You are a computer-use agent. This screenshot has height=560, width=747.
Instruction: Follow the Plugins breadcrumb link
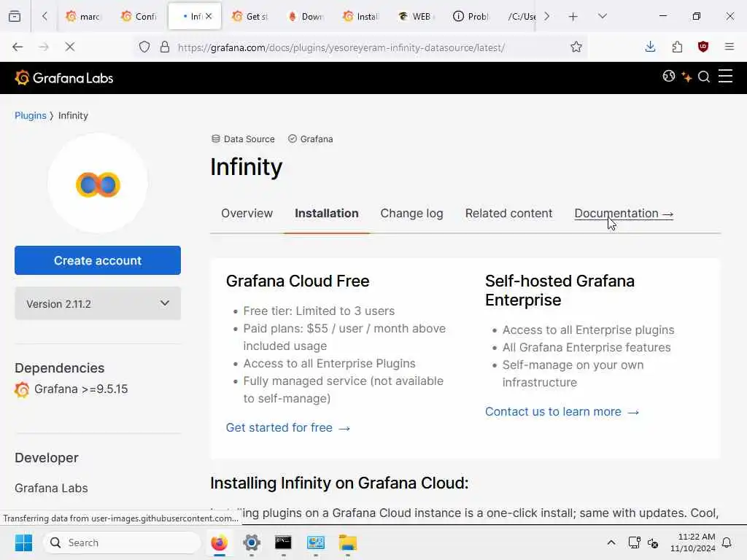[x=30, y=116]
